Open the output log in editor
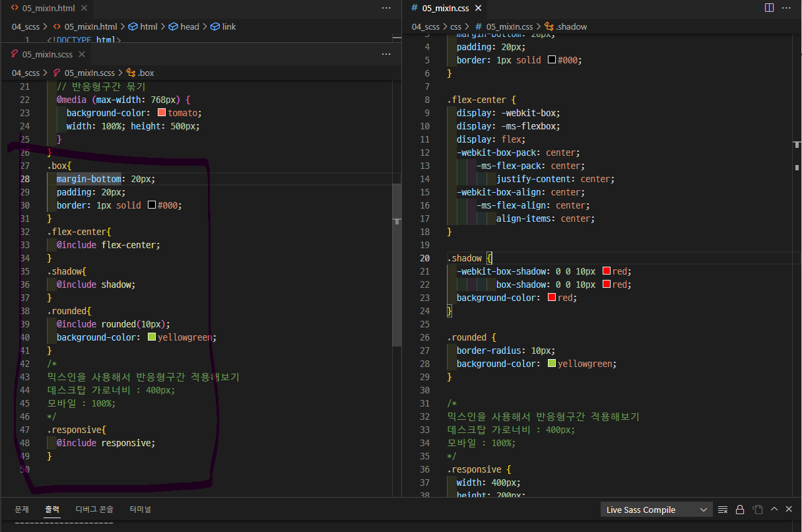 coord(758,510)
